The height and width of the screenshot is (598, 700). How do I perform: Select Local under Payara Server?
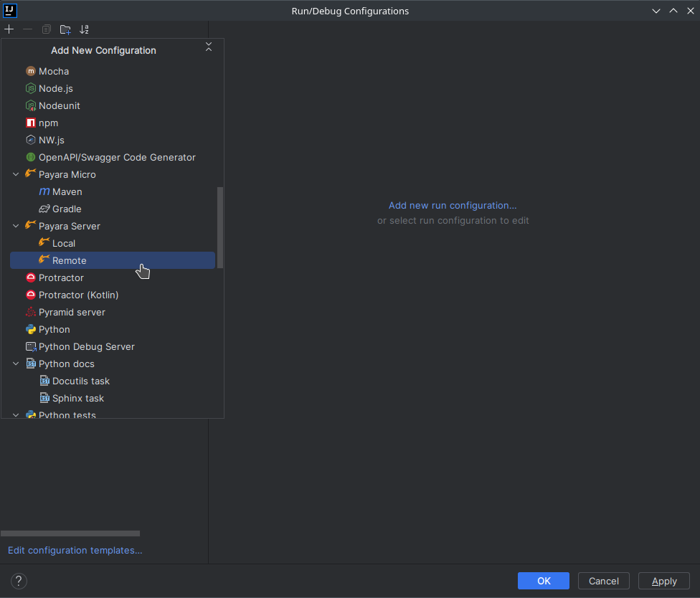click(62, 243)
